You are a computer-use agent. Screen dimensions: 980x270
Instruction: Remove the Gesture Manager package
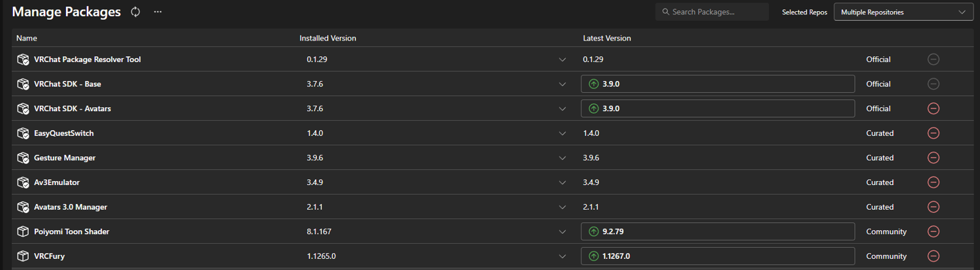pos(934,158)
